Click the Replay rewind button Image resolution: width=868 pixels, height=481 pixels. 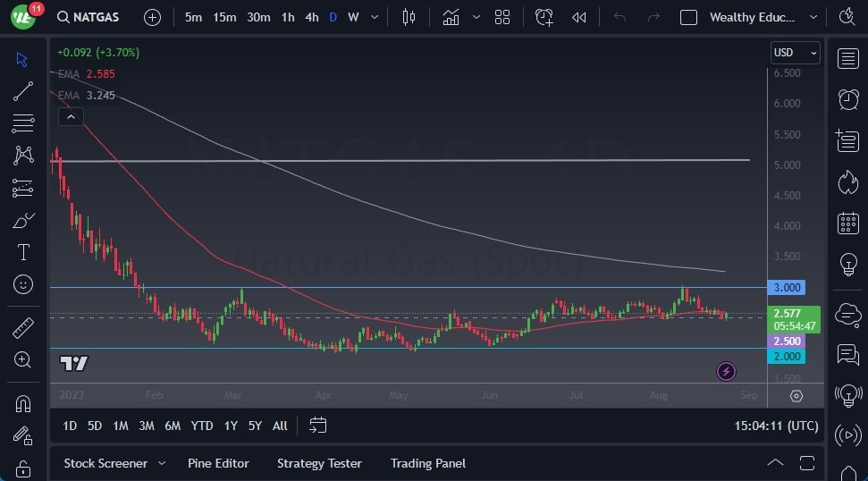pos(579,17)
